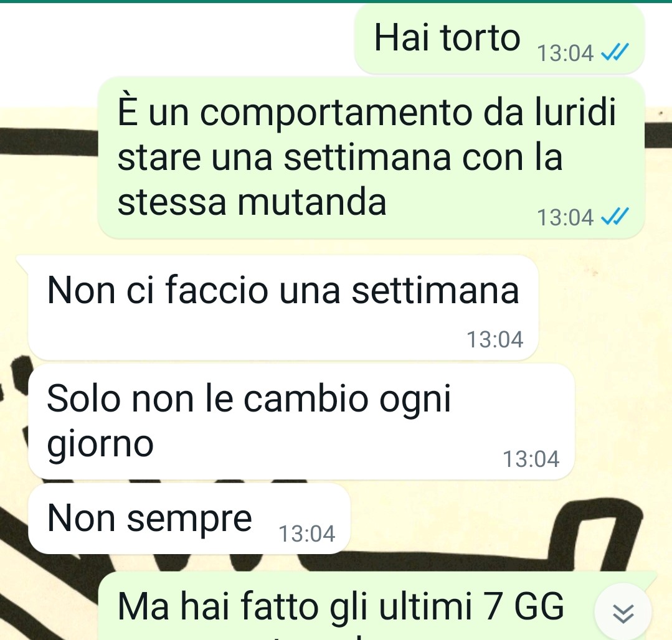Select the 'Non ci faccio una settimana' message
Viewport: 672px width, 640px height.
coord(283,307)
